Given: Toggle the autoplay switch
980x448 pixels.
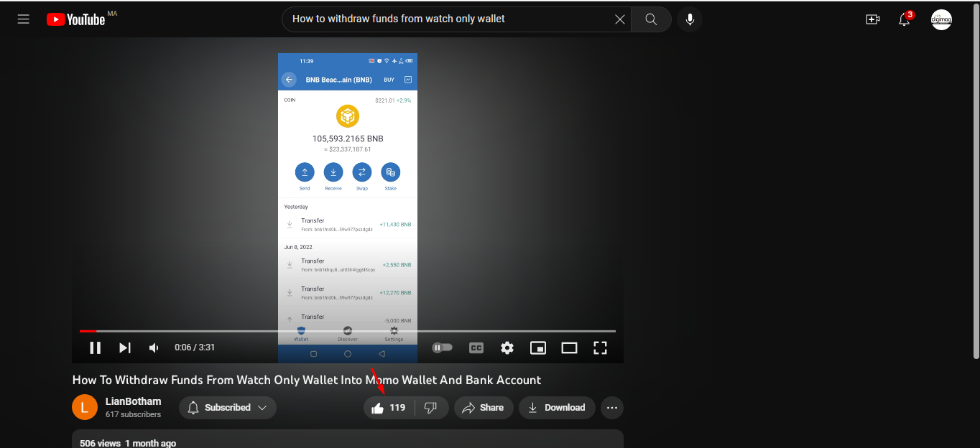Looking at the screenshot, I should pyautogui.click(x=442, y=347).
